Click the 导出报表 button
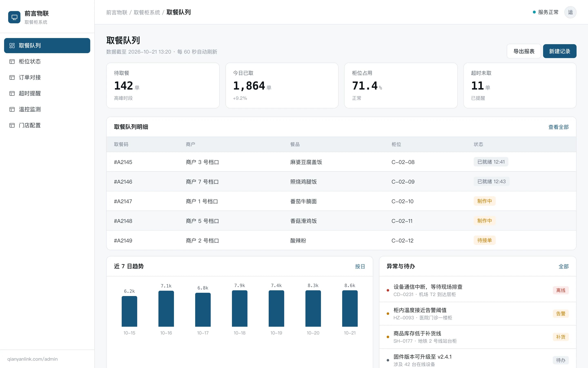This screenshot has width=588, height=368. point(524,51)
